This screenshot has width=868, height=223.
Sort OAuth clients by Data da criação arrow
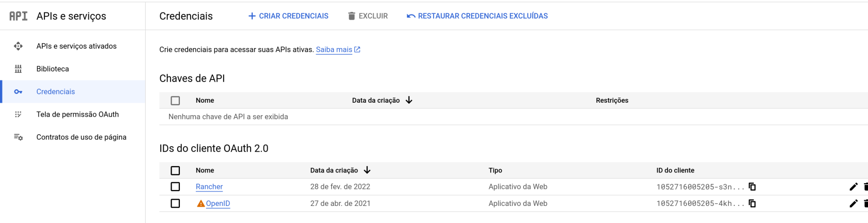click(367, 170)
